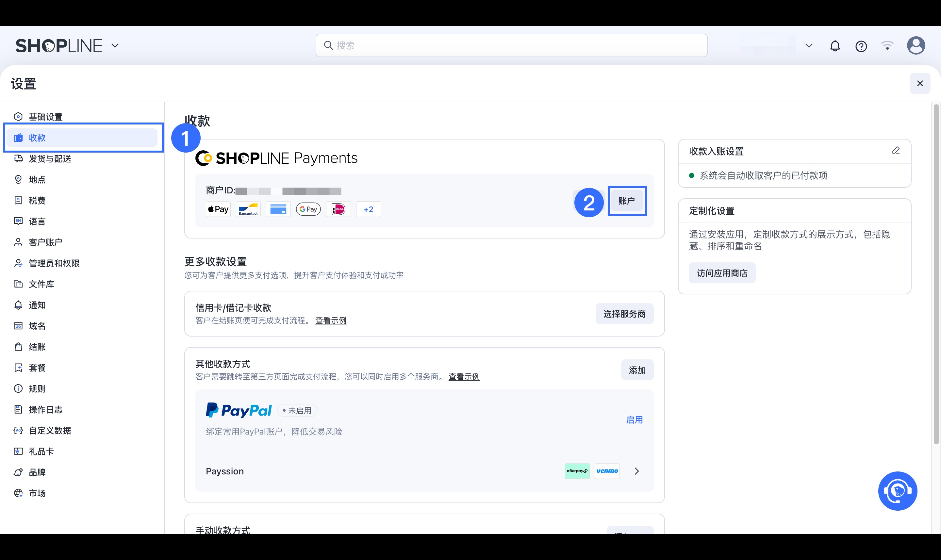This screenshot has width=941, height=560.
Task: Click the iDEAL payment icon
Action: coord(338,209)
